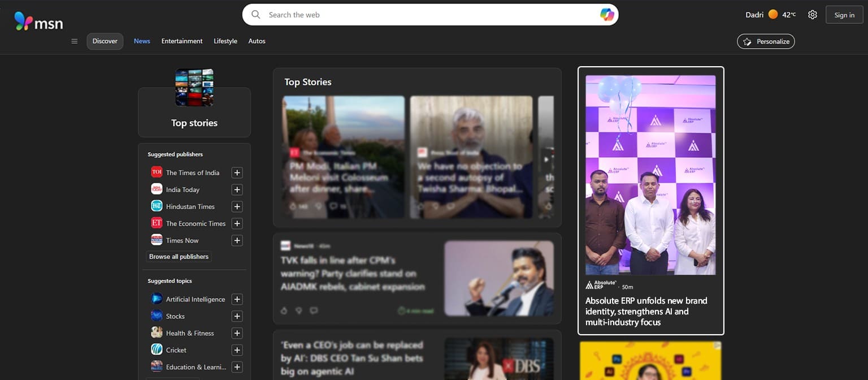The image size is (868, 380).
Task: Click the Artificial Intelligence topic icon
Action: pos(157,299)
